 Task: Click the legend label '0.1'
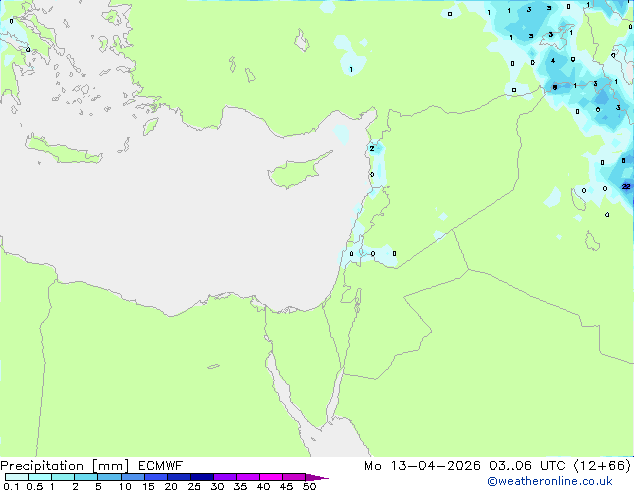click(x=11, y=486)
